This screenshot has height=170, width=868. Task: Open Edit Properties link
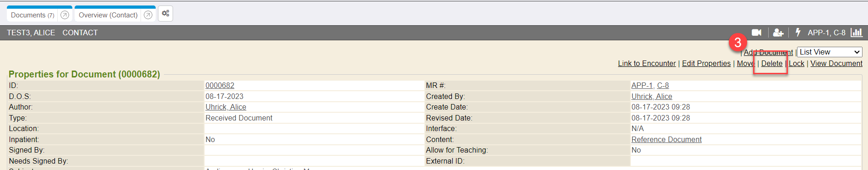(706, 63)
